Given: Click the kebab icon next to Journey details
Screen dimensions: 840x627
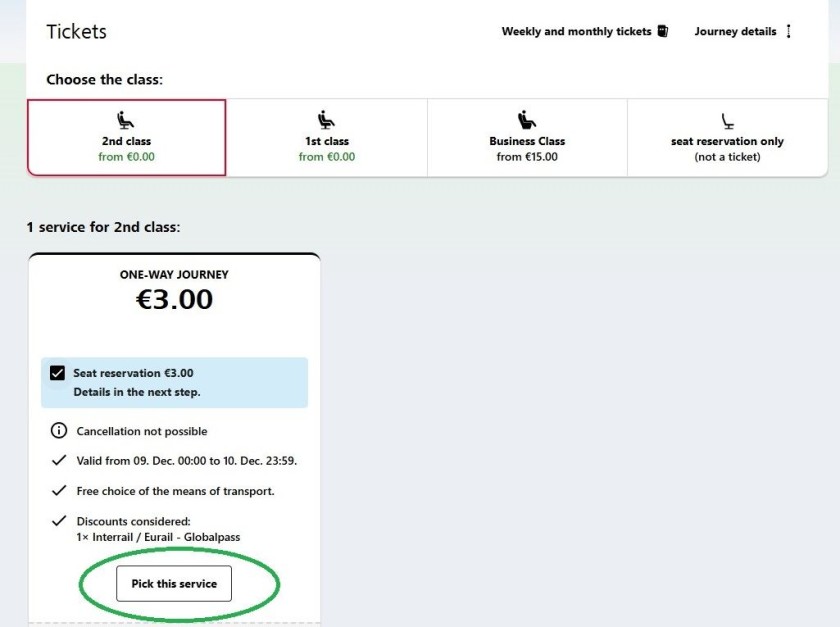Looking at the screenshot, I should tap(788, 31).
